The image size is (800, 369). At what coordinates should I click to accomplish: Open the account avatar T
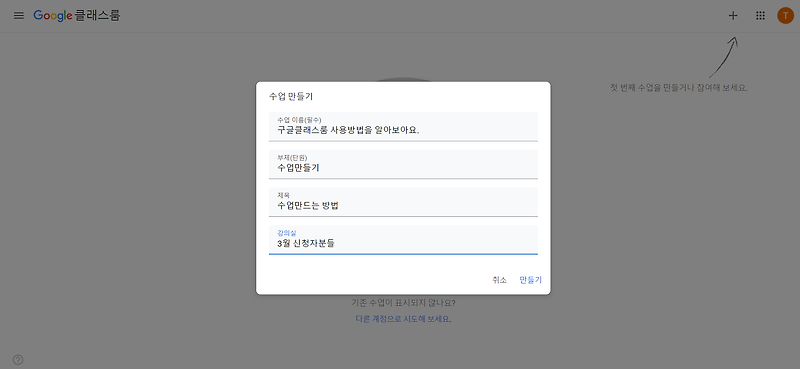pos(785,16)
